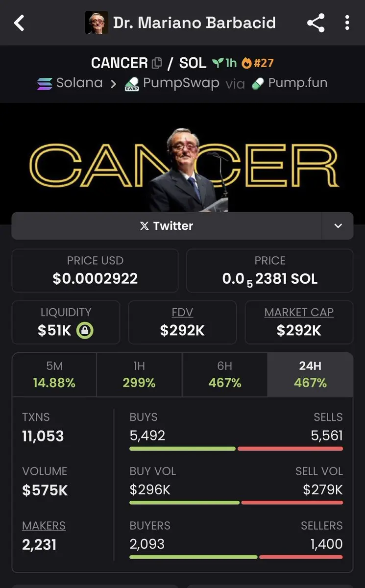Open the MARKET CAP label explanation
The width and height of the screenshot is (365, 588).
point(299,312)
